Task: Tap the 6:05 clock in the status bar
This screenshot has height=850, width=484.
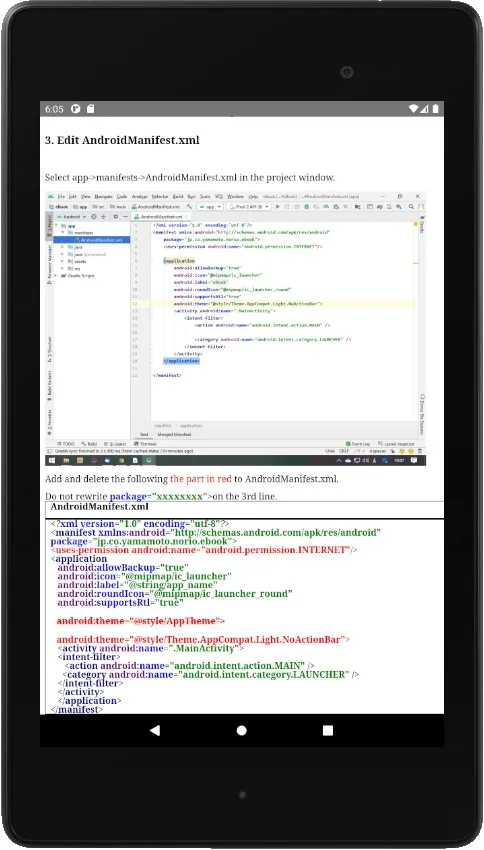Action: 54,109
